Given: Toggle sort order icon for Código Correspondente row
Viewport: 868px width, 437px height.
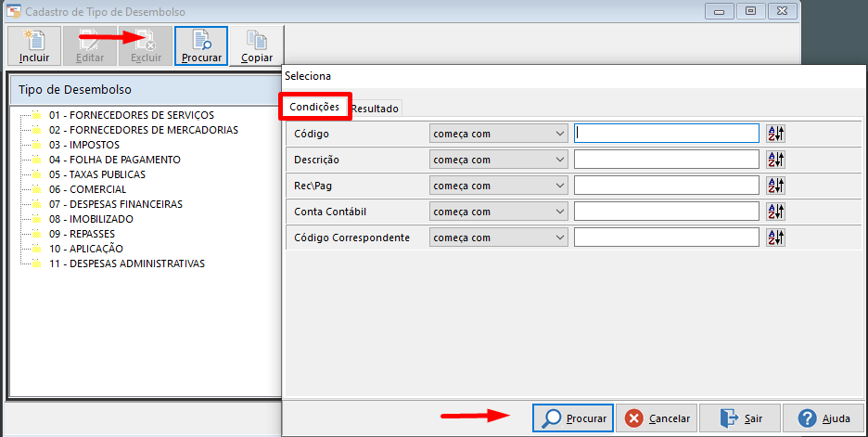Looking at the screenshot, I should (x=775, y=238).
